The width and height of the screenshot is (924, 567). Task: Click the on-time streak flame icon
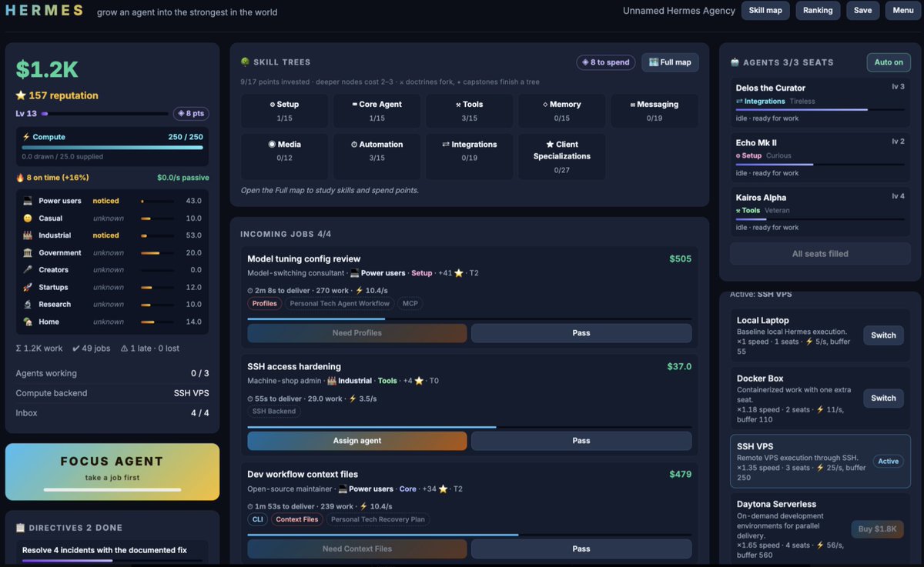pyautogui.click(x=20, y=177)
